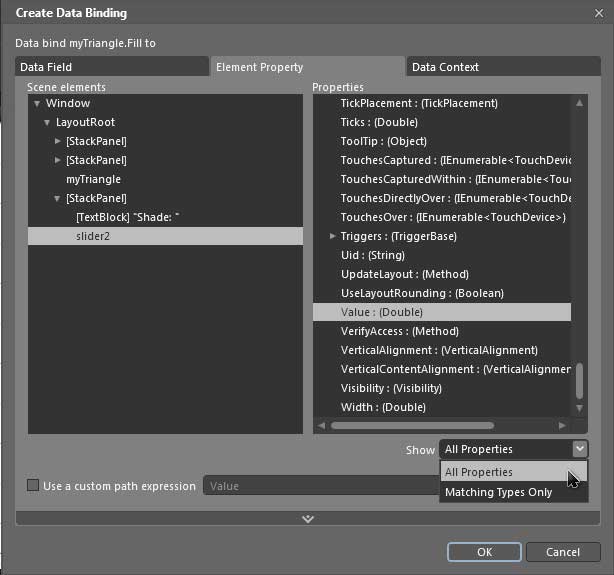614x575 pixels.
Task: Select the LayoutRoot element label
Action: [85, 122]
